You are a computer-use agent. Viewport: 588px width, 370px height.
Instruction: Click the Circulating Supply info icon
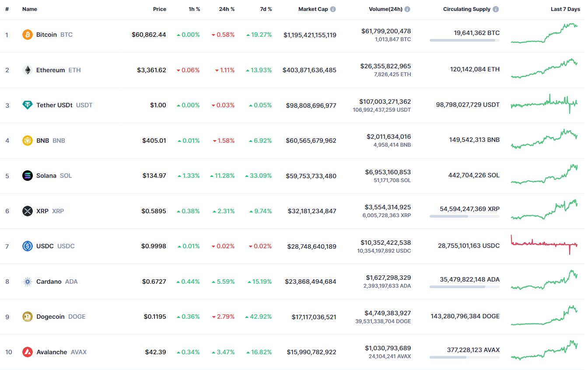(496, 9)
